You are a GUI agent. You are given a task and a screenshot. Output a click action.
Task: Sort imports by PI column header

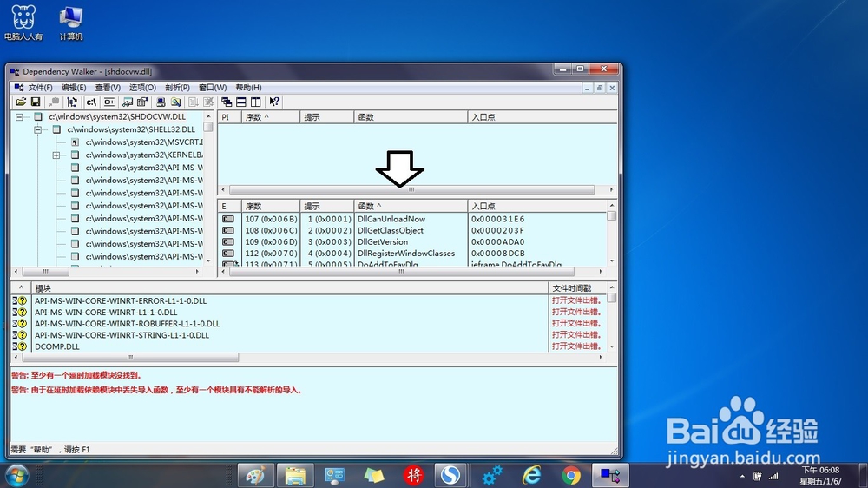(230, 117)
